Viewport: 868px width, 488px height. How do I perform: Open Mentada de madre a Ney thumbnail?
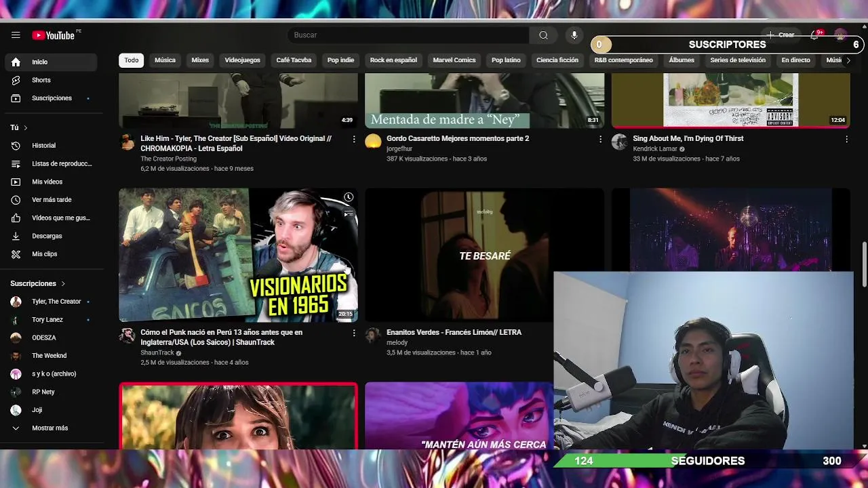pyautogui.click(x=484, y=100)
